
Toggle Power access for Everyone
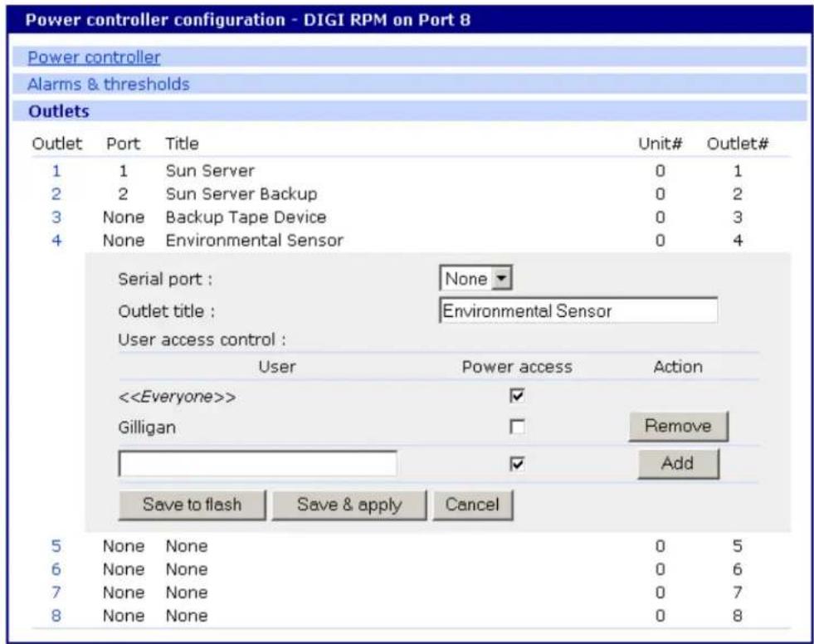pyautogui.click(x=517, y=396)
